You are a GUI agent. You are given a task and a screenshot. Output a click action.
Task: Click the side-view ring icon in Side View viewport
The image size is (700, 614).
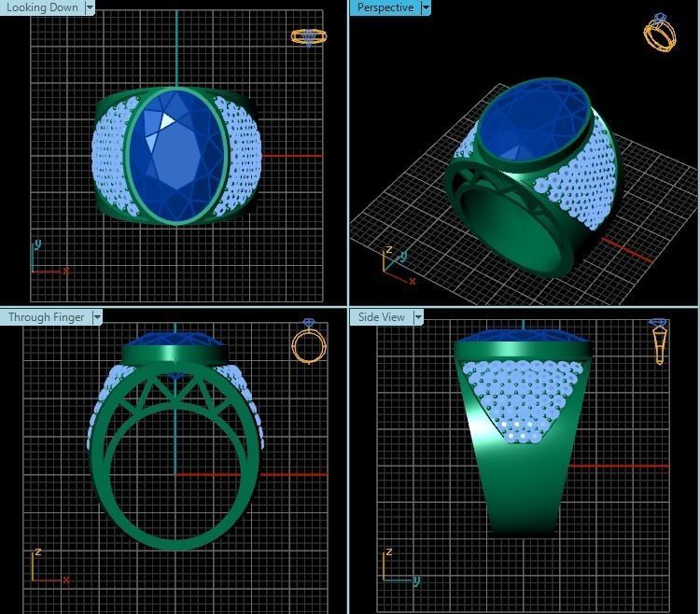pyautogui.click(x=659, y=341)
